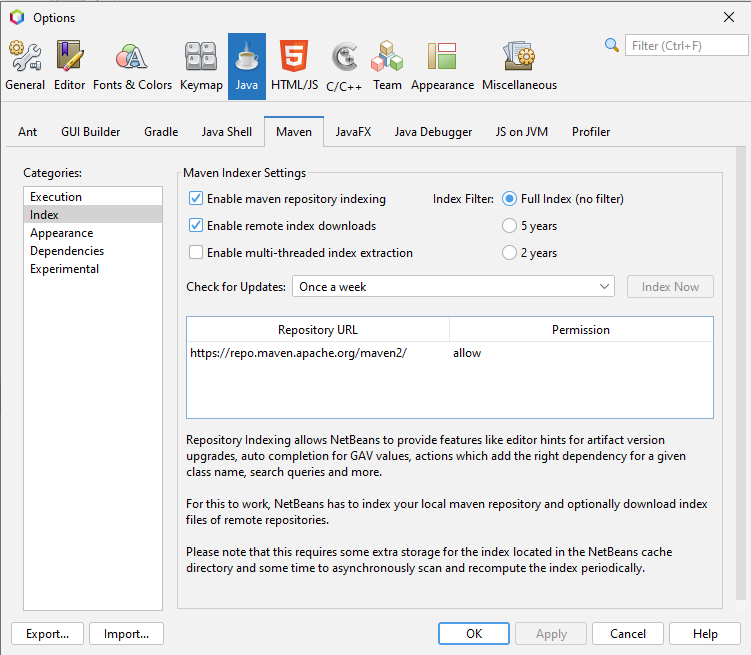
Task: Select the Fonts & Colors category
Action: pos(132,66)
